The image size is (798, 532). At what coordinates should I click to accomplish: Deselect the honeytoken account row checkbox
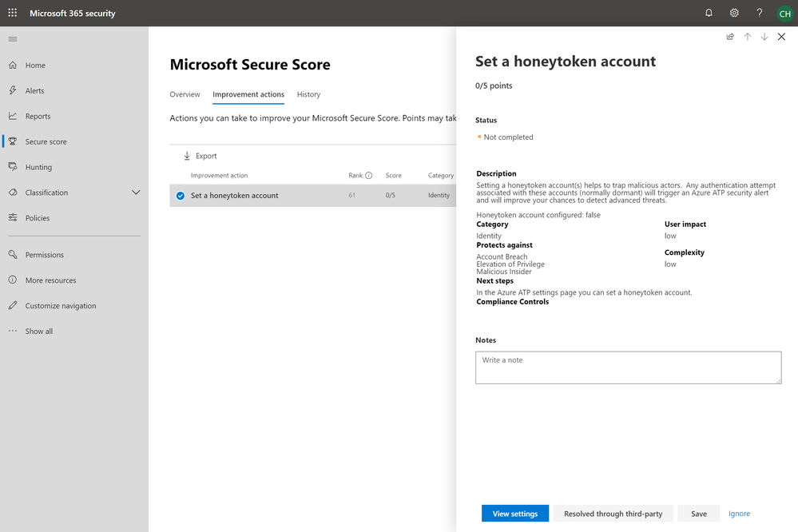click(181, 196)
